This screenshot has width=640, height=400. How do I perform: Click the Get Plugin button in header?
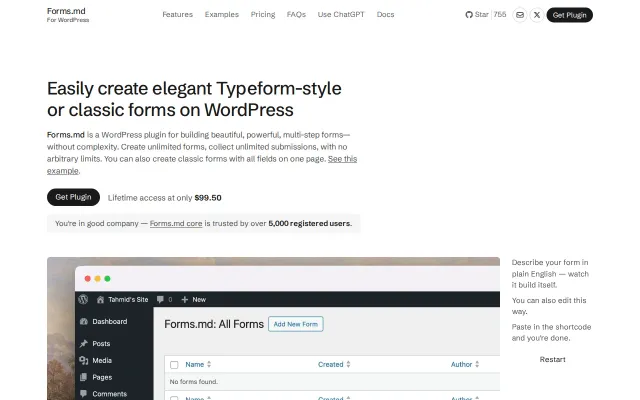tap(569, 15)
